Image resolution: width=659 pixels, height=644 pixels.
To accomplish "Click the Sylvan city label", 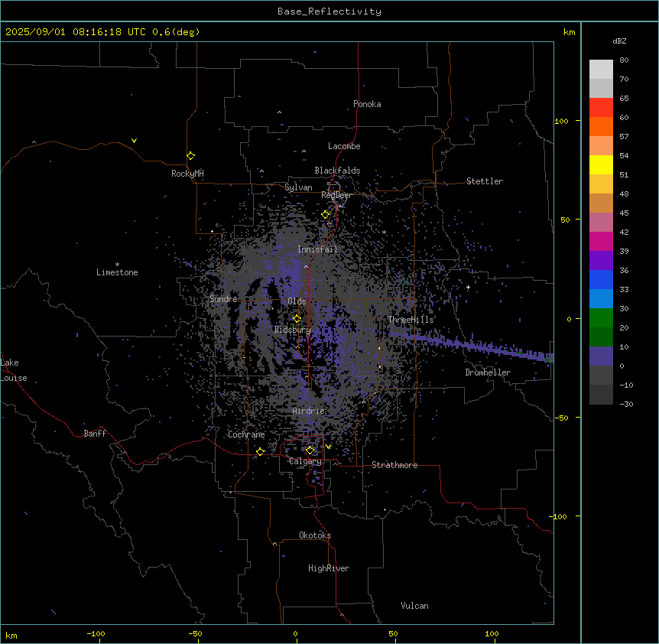I will tap(298, 187).
